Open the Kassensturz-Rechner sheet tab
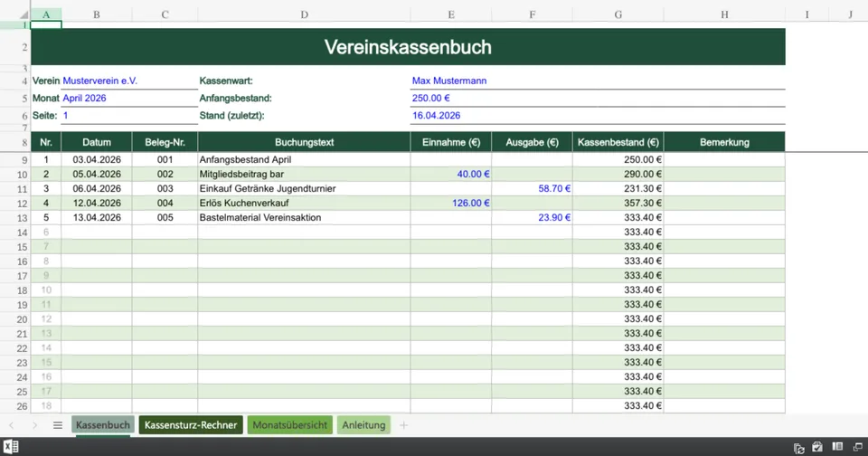Viewport: 868px width, 456px height. pyautogui.click(x=191, y=425)
